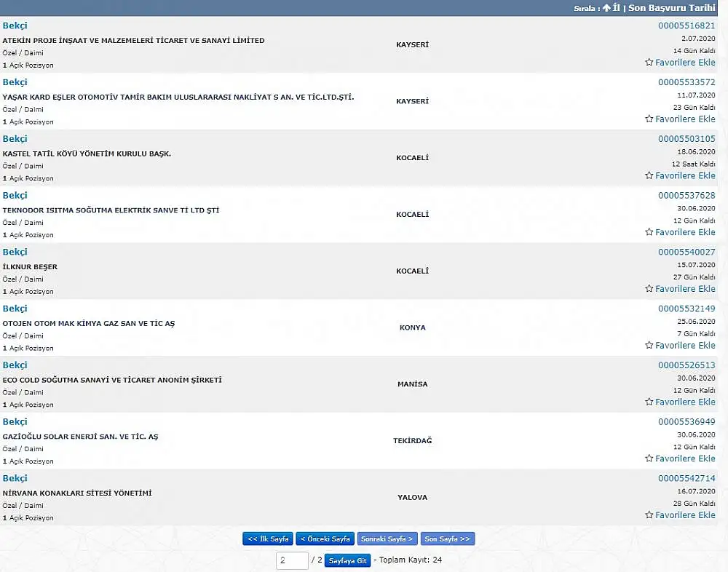Click city MANİSA in the ECO COLD row

coord(412,384)
